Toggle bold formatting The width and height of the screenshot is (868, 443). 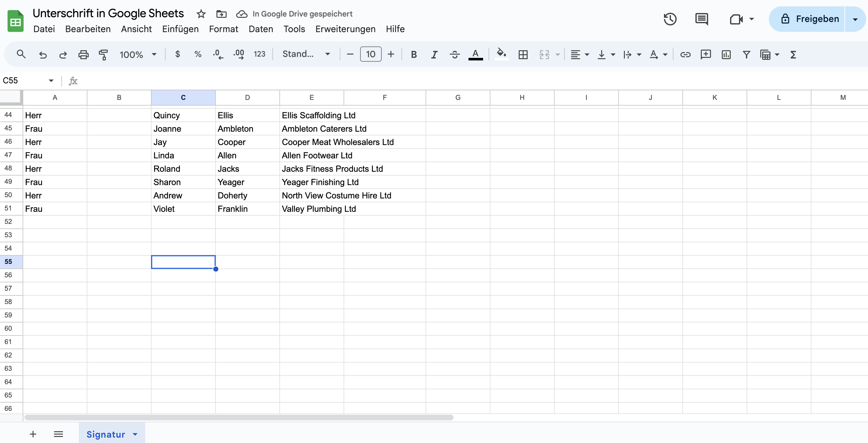[x=414, y=54]
